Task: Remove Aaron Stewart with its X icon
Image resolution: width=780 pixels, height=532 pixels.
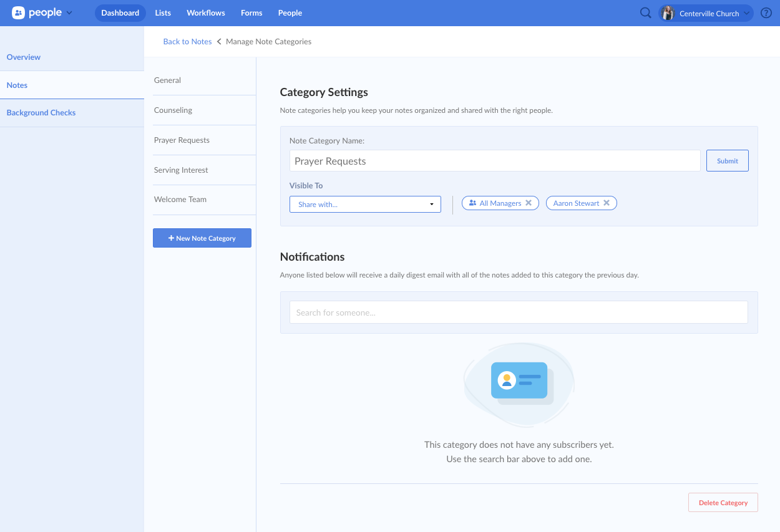Action: click(x=607, y=203)
